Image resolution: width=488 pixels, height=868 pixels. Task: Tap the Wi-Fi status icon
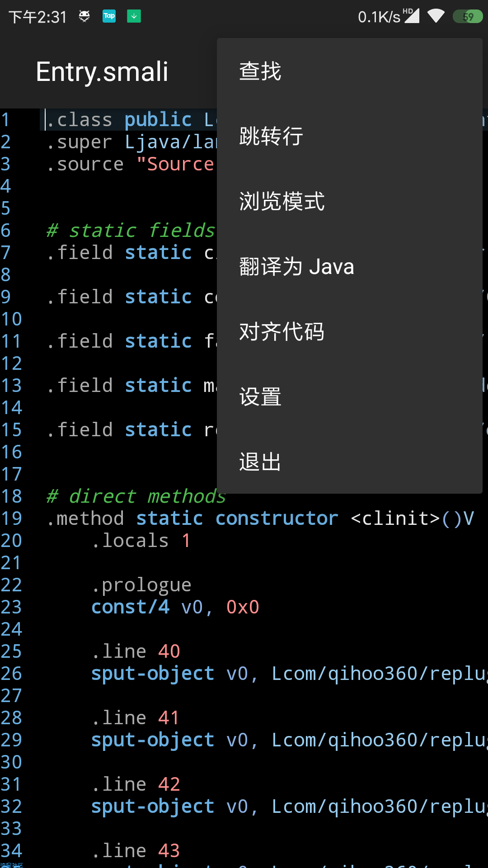[x=436, y=16]
